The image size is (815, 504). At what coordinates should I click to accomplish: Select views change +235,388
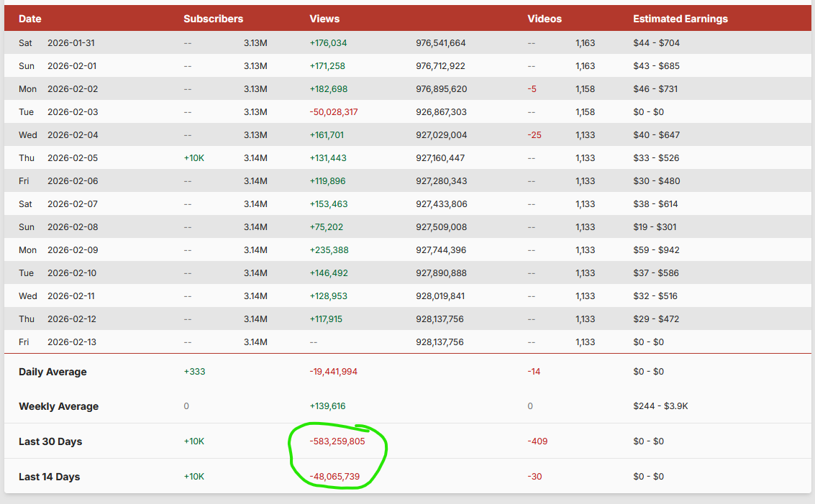[329, 250]
